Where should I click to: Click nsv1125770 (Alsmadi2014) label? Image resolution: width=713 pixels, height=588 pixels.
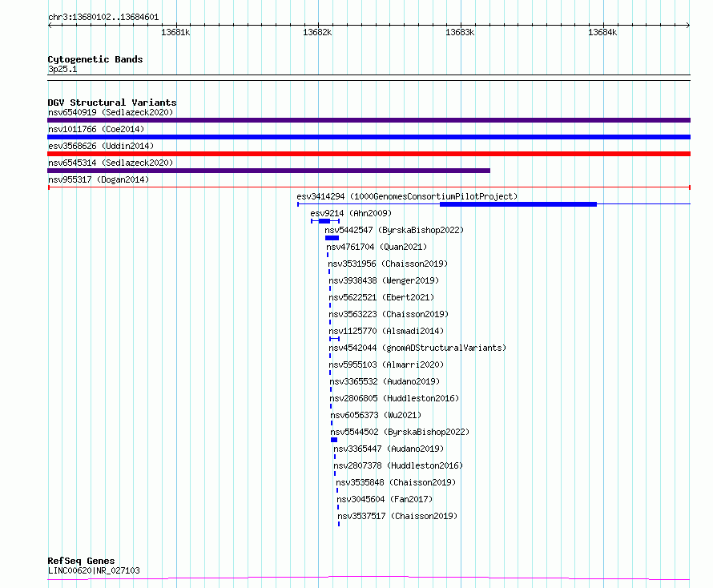(386, 331)
